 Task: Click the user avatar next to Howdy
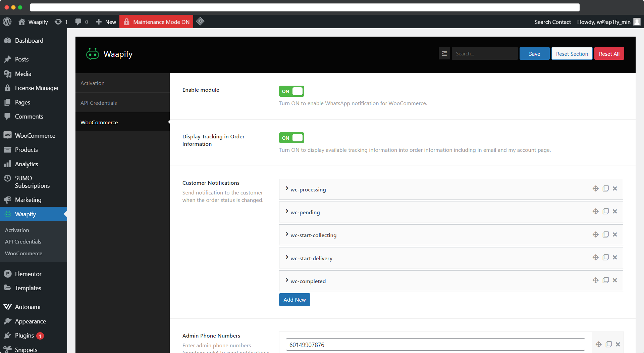tap(637, 22)
